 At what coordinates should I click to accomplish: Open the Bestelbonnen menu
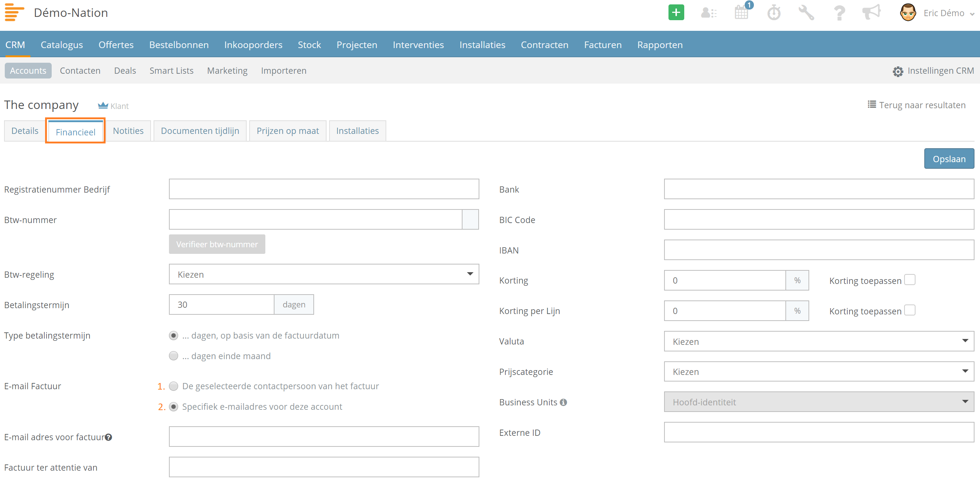(179, 44)
